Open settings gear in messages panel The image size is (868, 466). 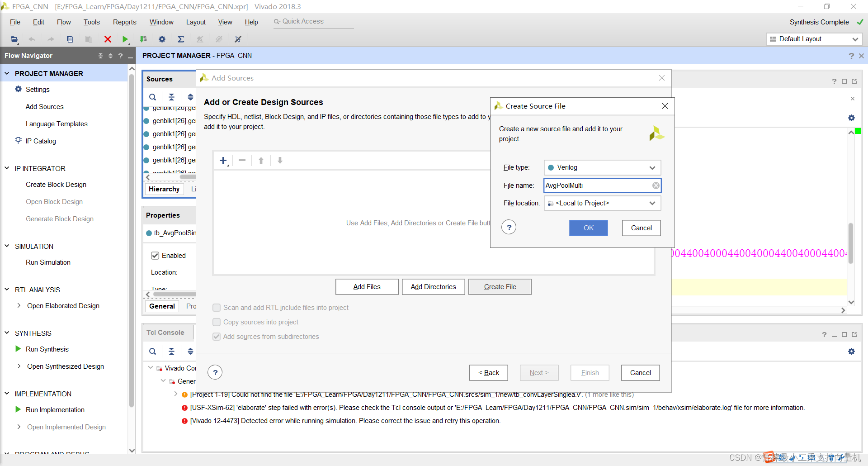(x=851, y=351)
